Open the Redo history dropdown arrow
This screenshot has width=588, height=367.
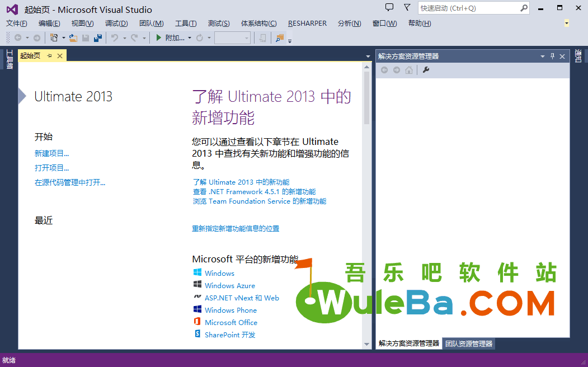(x=144, y=38)
